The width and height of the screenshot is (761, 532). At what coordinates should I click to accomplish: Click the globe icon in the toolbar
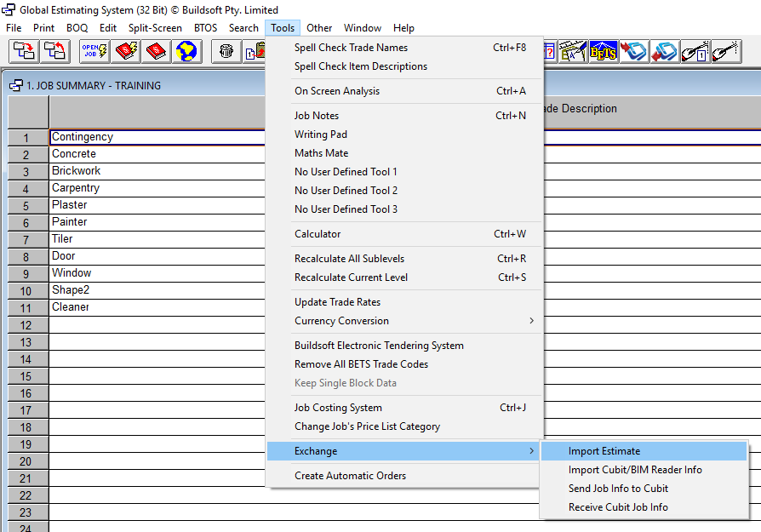tap(186, 52)
